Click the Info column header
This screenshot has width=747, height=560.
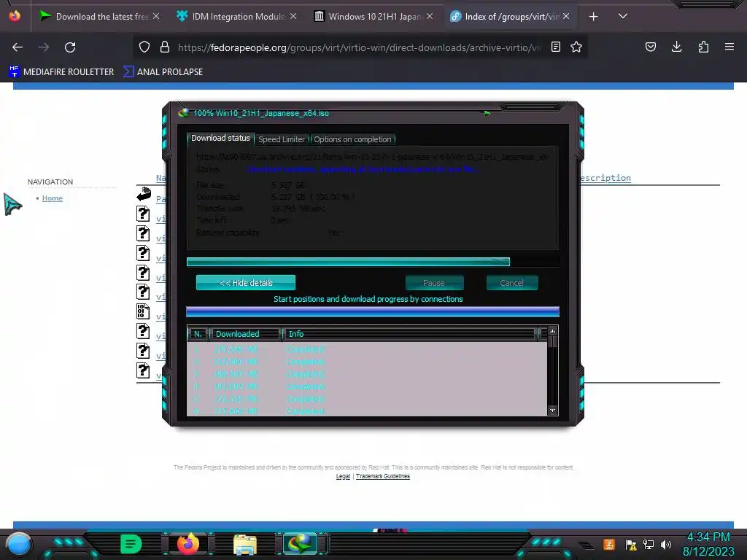[410, 334]
